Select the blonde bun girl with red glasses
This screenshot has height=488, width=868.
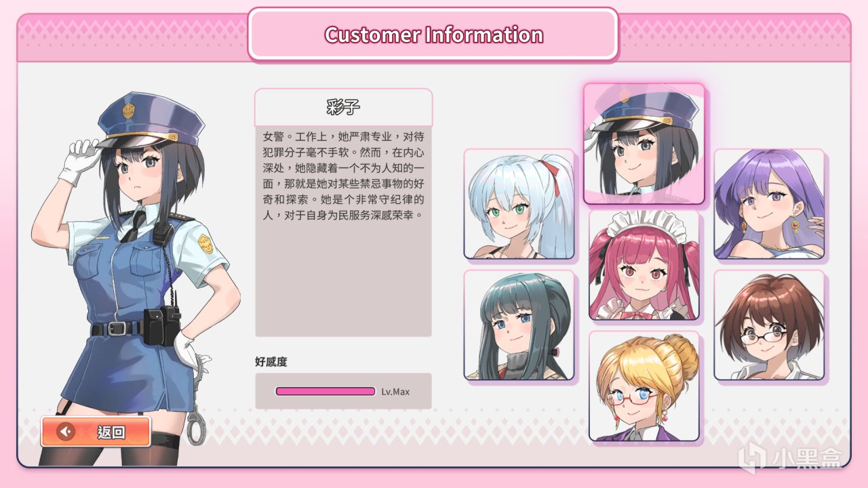[644, 386]
